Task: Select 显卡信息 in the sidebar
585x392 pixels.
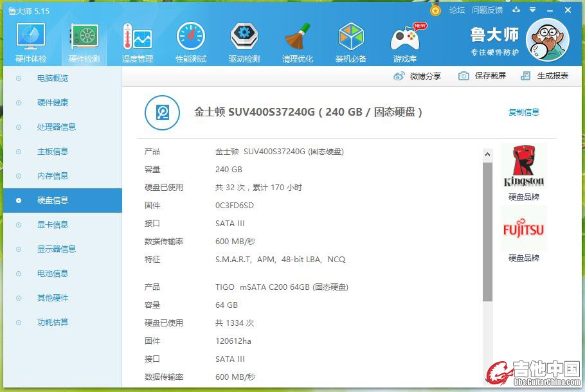Action: 53,225
